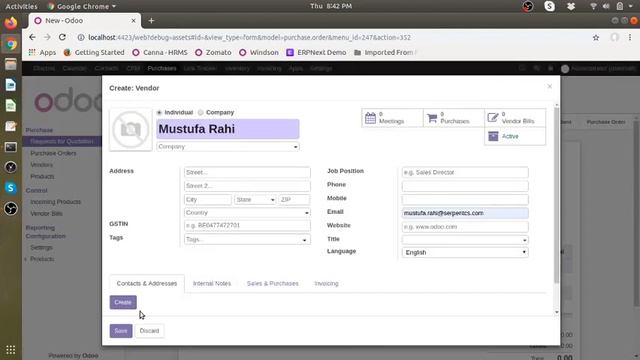Open the Imported From bookmarks folder
This screenshot has height=360, width=640.
(385, 52)
